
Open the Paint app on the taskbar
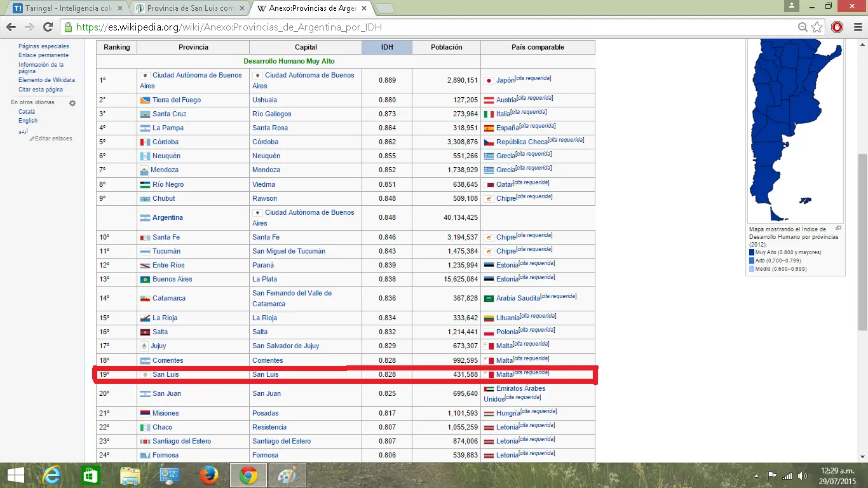pyautogui.click(x=287, y=475)
